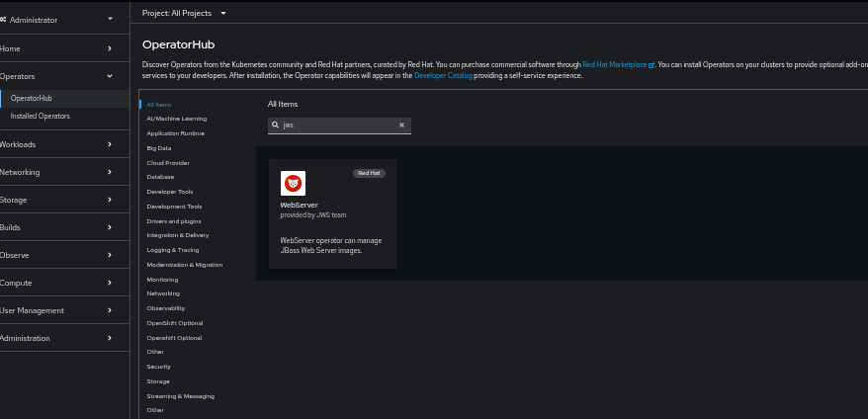The image size is (868, 419).
Task: Clear the jws search filter
Action: [x=402, y=126]
